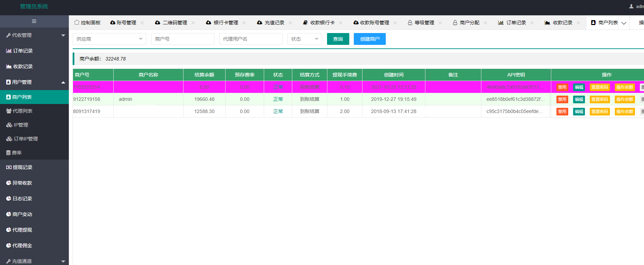Switch to the 银行卡管理 tab
The width and height of the screenshot is (644, 265).
click(x=222, y=23)
